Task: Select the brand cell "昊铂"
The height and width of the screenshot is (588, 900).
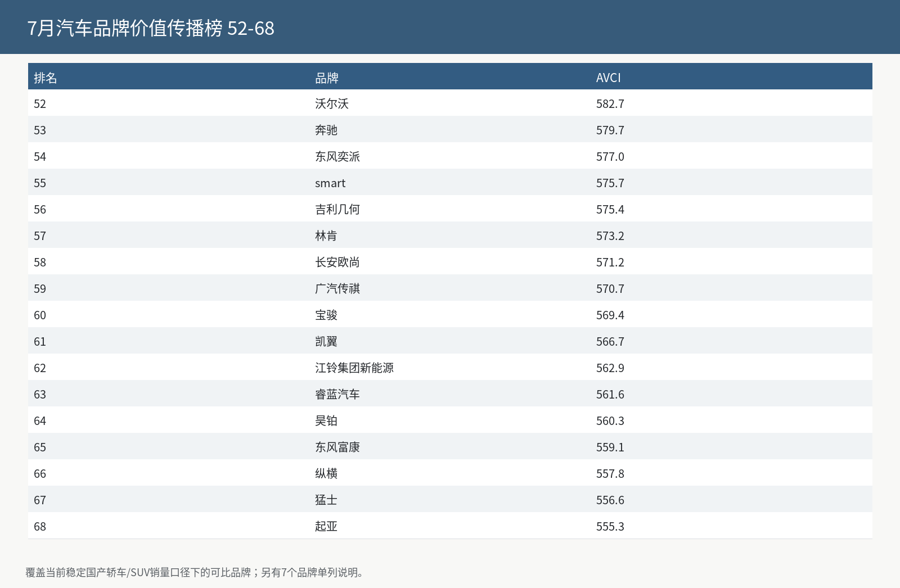Action: 326,420
